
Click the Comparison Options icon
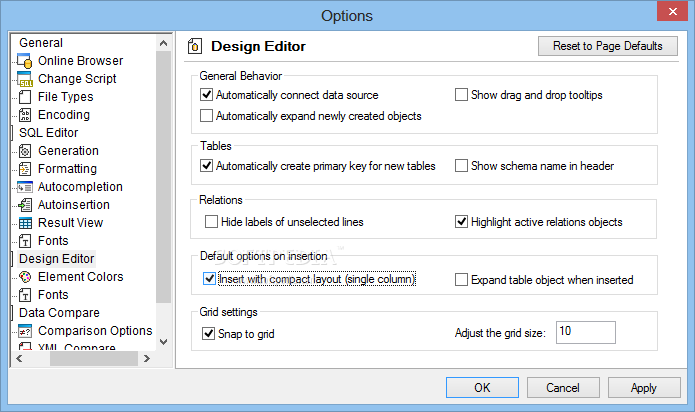tap(25, 331)
